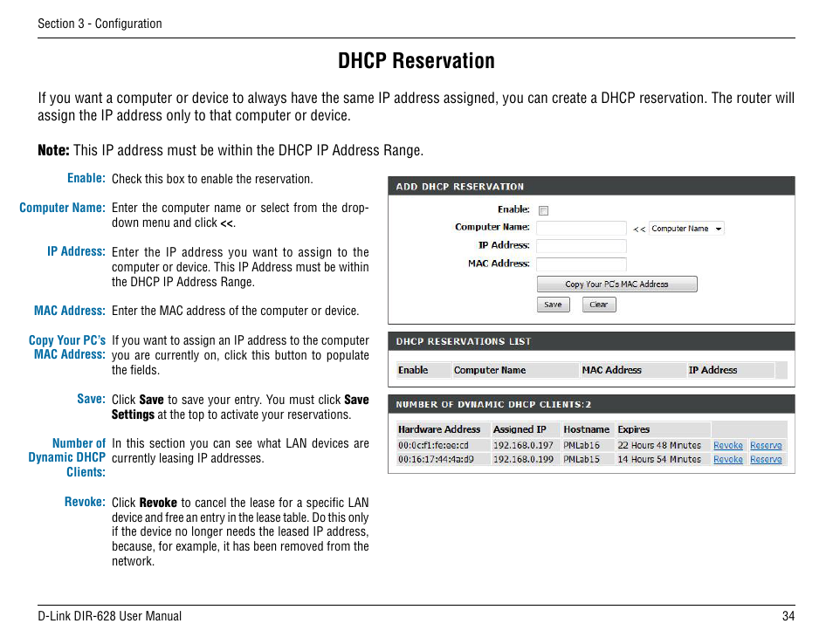Click the Save button
The width and height of the screenshot is (833, 644).
553,305
